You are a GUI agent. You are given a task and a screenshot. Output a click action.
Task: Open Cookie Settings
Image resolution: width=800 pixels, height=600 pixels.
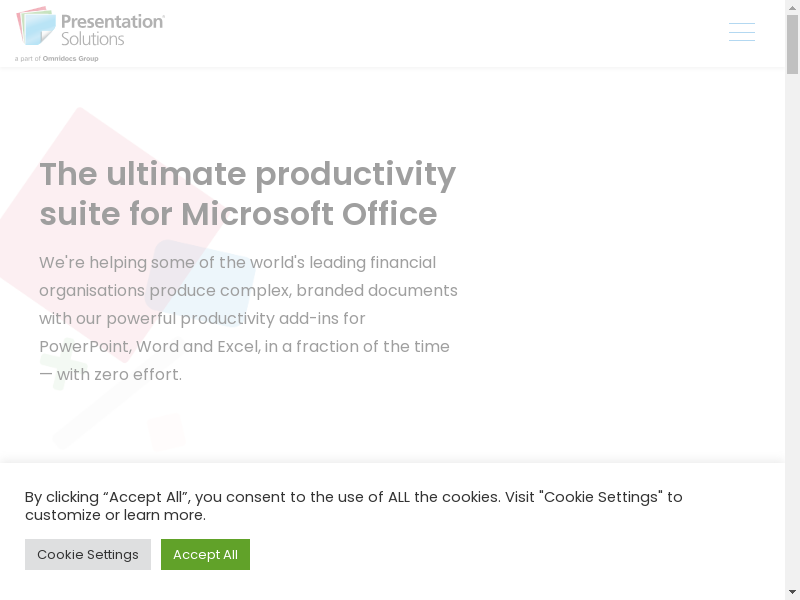[x=88, y=554]
